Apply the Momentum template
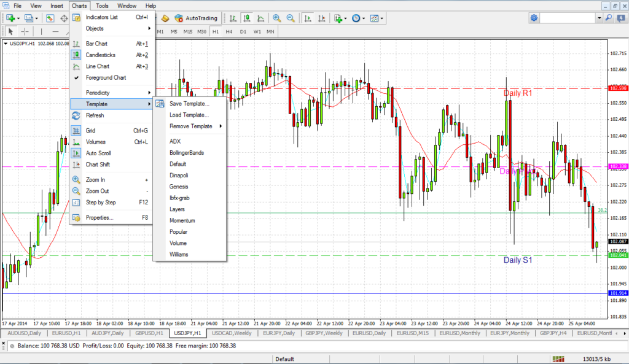 pos(190,220)
